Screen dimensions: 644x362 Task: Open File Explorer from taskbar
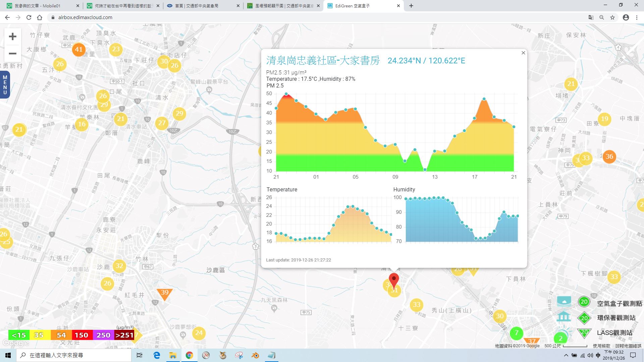pos(173,355)
